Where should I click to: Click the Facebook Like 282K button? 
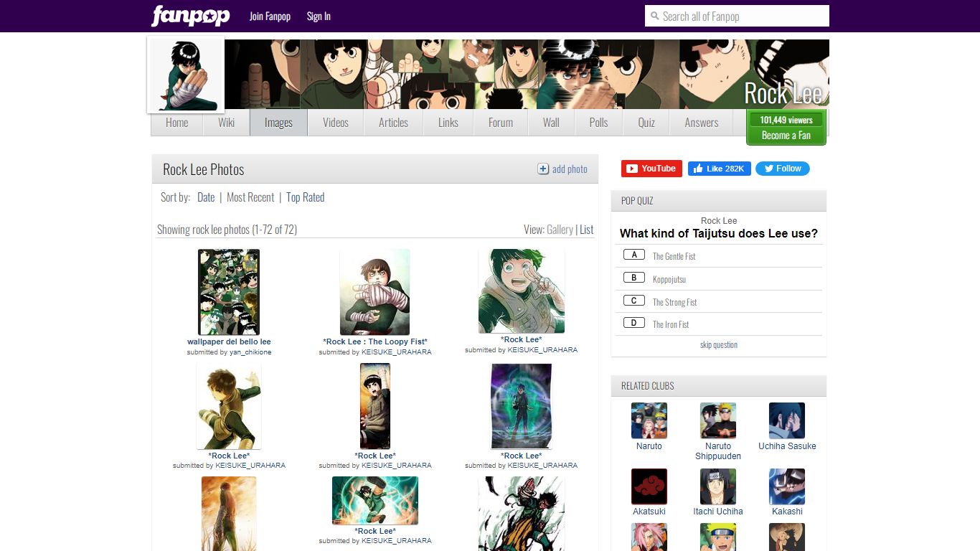point(720,169)
